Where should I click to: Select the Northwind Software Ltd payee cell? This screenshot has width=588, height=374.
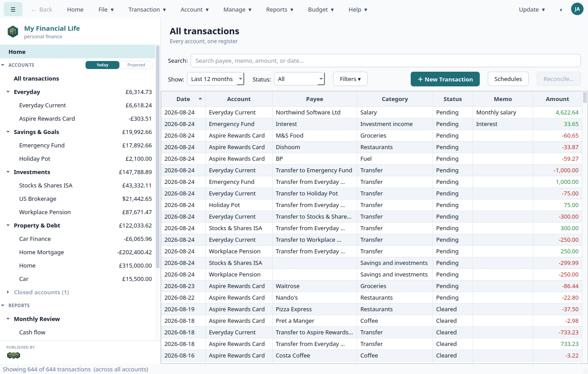[314, 112]
